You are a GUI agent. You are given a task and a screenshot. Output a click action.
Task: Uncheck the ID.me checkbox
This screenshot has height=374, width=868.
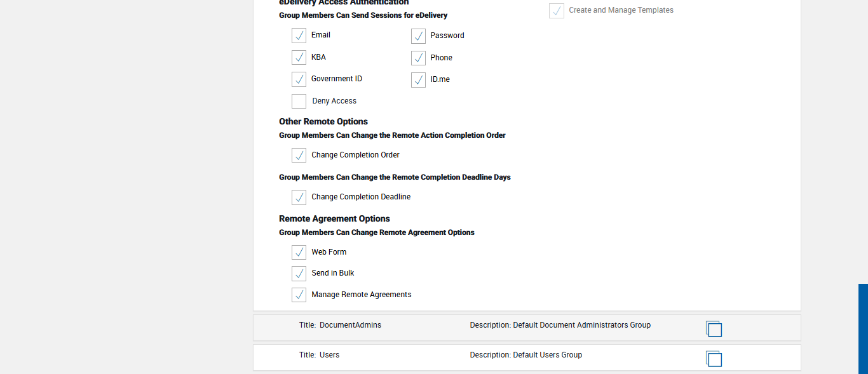tap(418, 80)
